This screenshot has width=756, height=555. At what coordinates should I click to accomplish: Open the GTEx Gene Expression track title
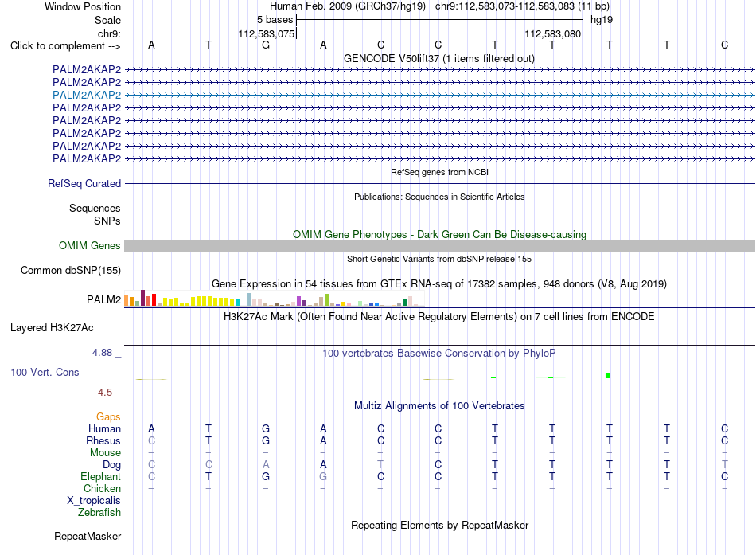click(x=439, y=283)
